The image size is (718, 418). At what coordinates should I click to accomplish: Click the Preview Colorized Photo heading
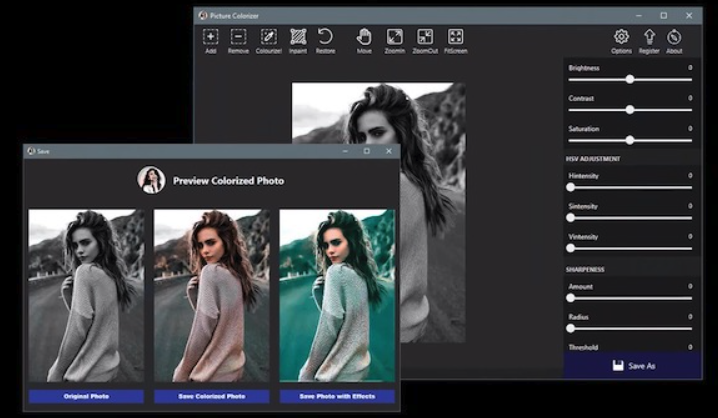[x=228, y=181]
